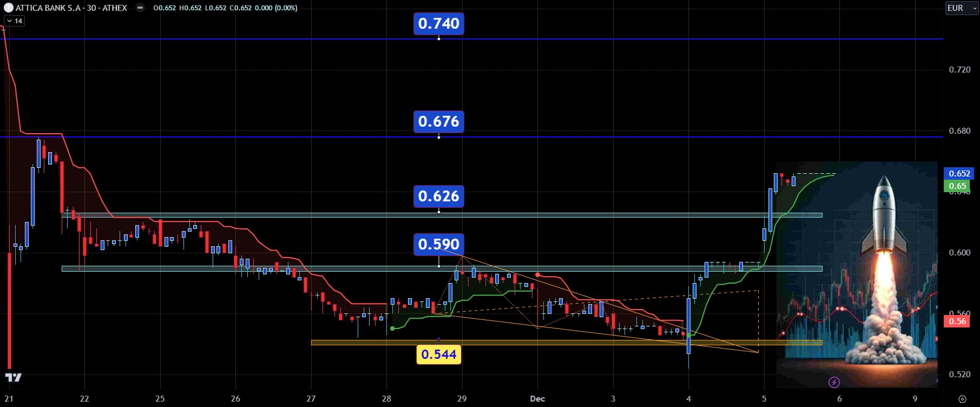Viewport: 980px width, 407px height.
Task: Click the 0.720 price axis label
Action: click(x=959, y=70)
